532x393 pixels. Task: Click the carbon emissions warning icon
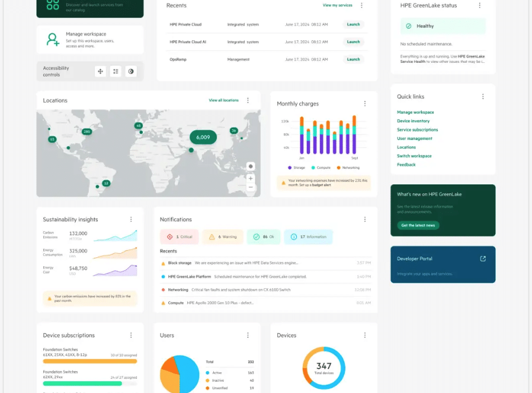[x=50, y=299]
